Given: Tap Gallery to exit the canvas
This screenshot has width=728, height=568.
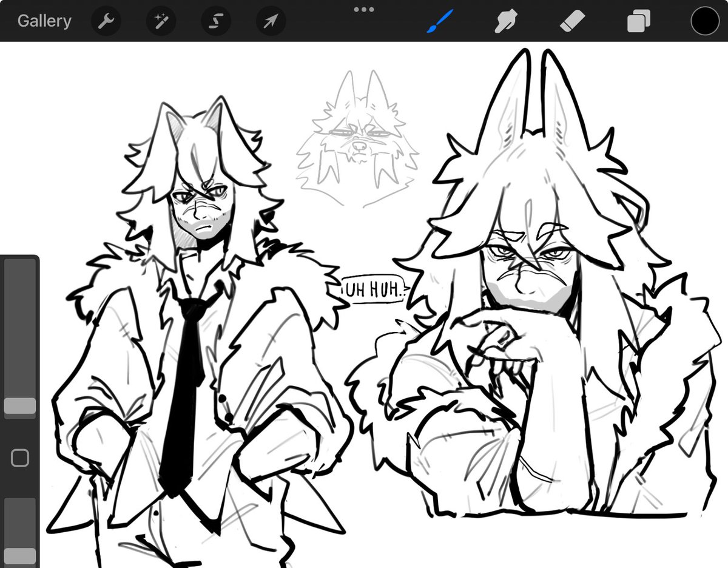Looking at the screenshot, I should [x=45, y=20].
